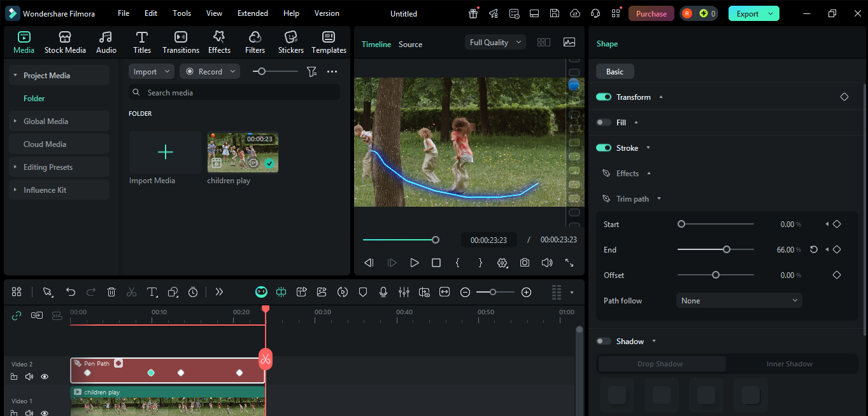The width and height of the screenshot is (868, 416).
Task: Switch to the Source tab
Action: point(410,45)
